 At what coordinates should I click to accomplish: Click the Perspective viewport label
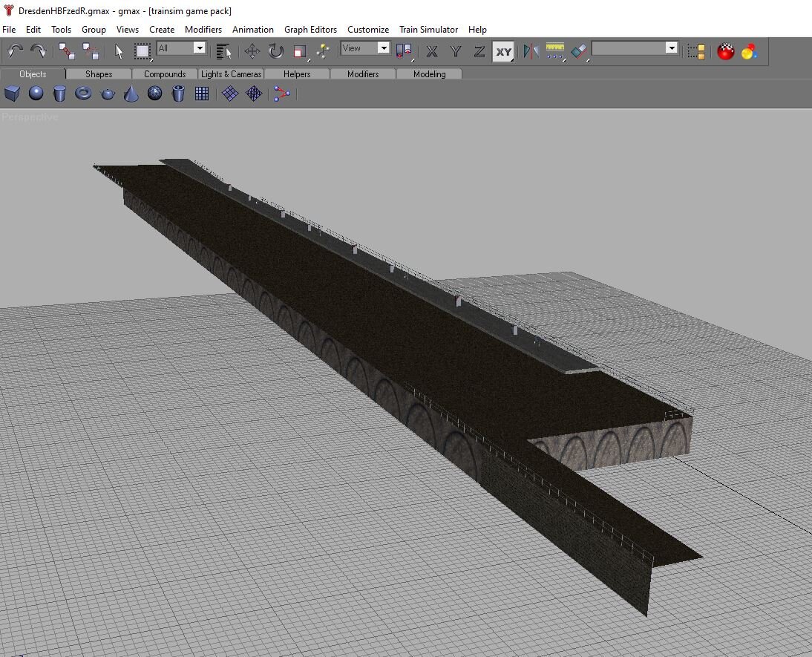coord(30,117)
